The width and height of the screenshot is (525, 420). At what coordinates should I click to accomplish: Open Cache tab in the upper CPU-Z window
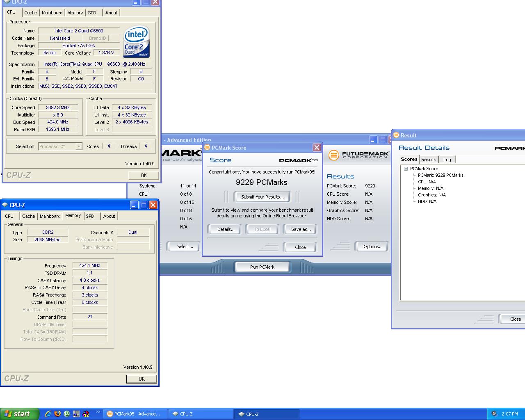31,13
